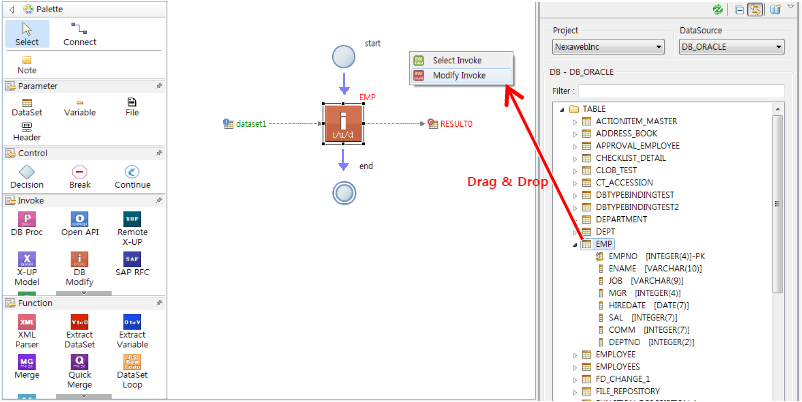
Task: Select the Extract DataSet function
Action: coord(80,322)
